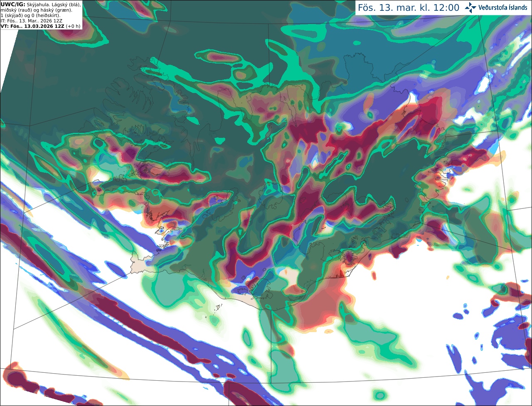Click the "IT: Fös.. 13. Mar.. 2026 12Z" line
This screenshot has width=532, height=406.
point(32,20)
